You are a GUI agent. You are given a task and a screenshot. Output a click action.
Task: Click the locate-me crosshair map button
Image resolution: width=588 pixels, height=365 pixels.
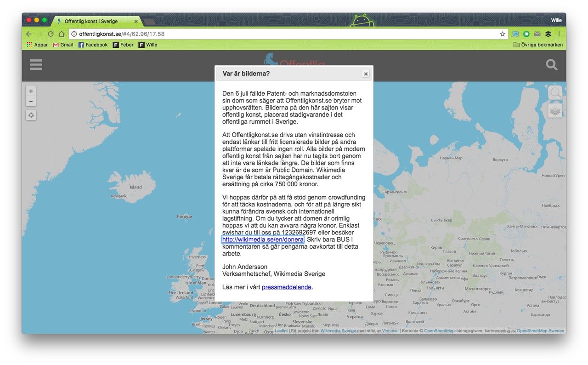coord(31,115)
